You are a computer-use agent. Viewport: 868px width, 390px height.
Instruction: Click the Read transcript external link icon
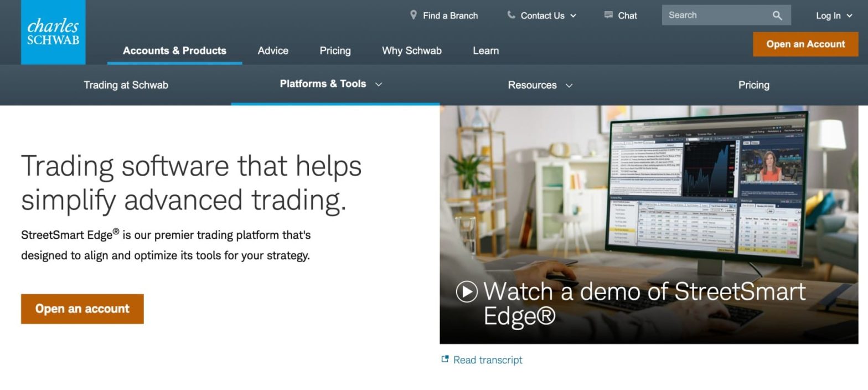tap(445, 359)
